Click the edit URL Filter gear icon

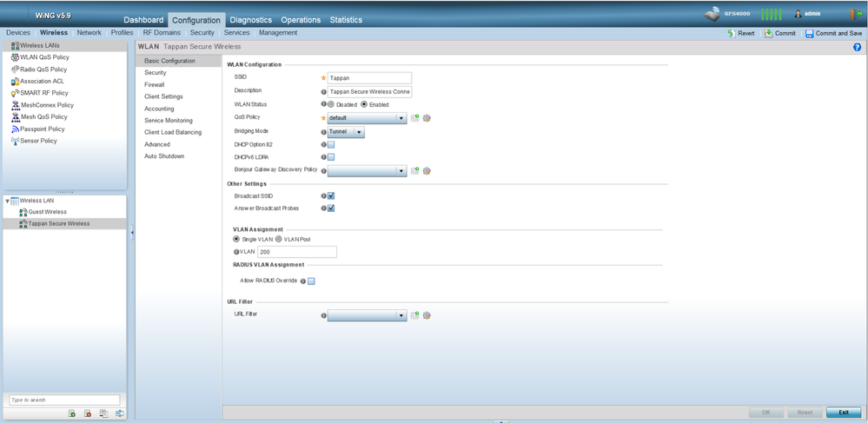coord(427,315)
